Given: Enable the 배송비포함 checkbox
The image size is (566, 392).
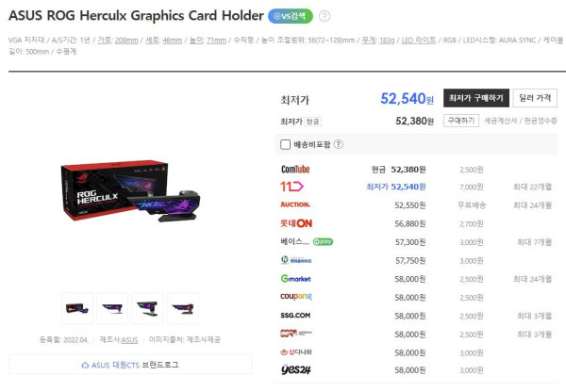Looking at the screenshot, I should 285,144.
